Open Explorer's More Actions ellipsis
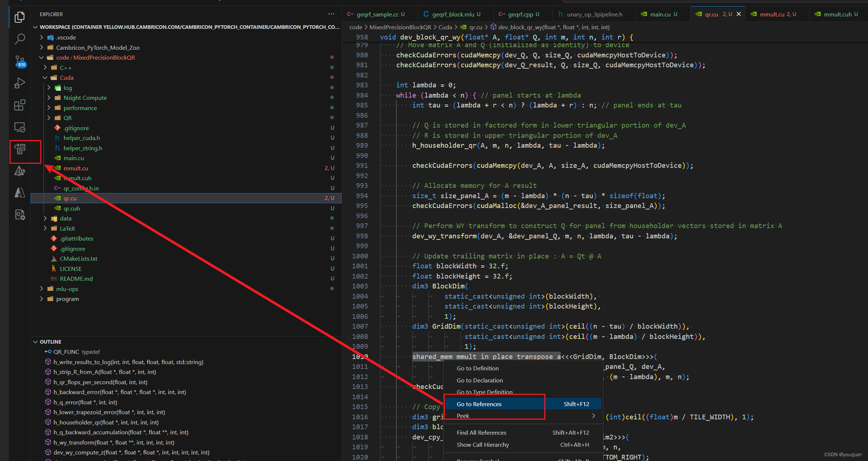This screenshot has width=868, height=461. [331, 14]
